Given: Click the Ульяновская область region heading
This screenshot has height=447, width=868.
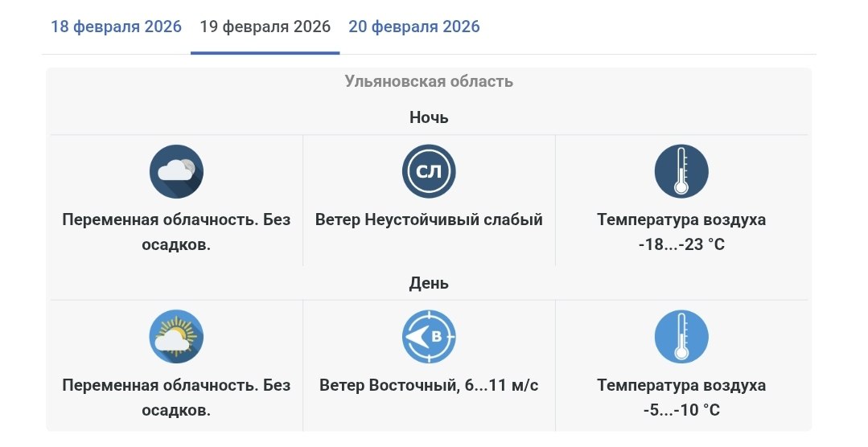Looking at the screenshot, I should (429, 81).
